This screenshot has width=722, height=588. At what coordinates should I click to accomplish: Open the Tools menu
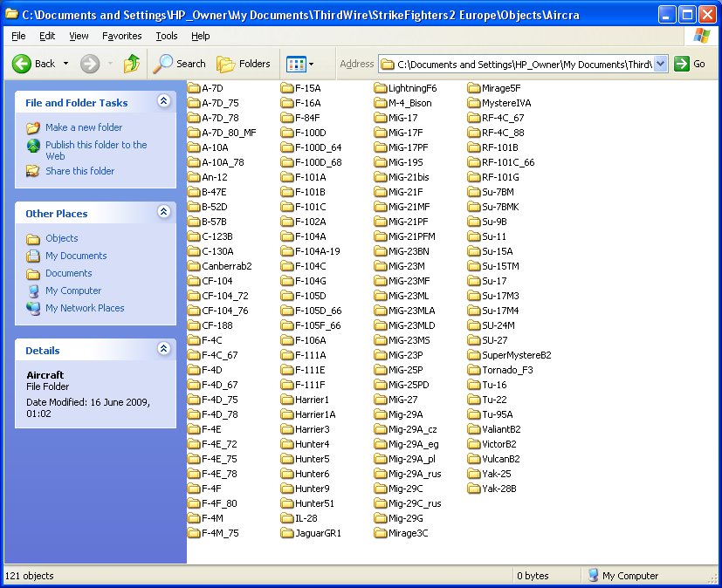pos(166,36)
